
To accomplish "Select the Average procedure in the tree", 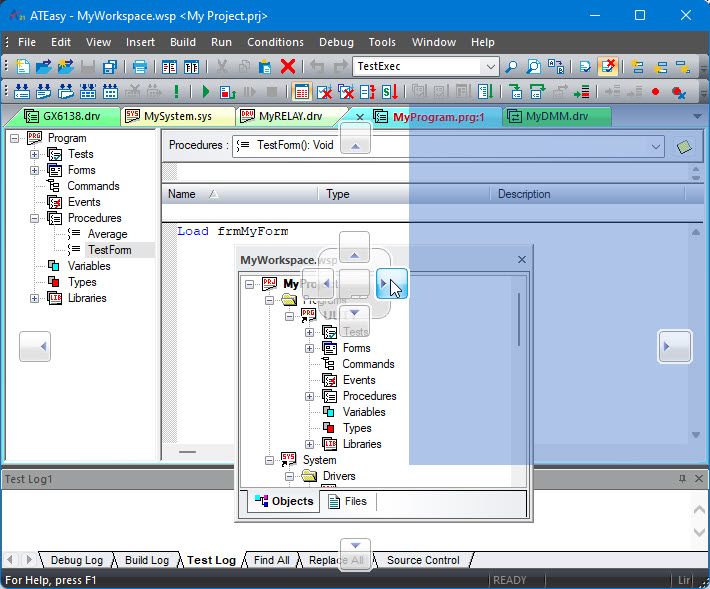I will (x=107, y=234).
